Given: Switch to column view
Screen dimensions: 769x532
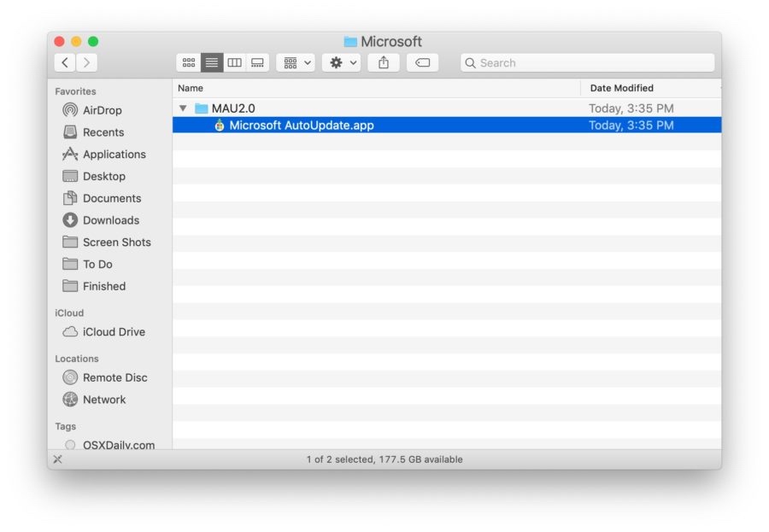Looking at the screenshot, I should tap(234, 62).
